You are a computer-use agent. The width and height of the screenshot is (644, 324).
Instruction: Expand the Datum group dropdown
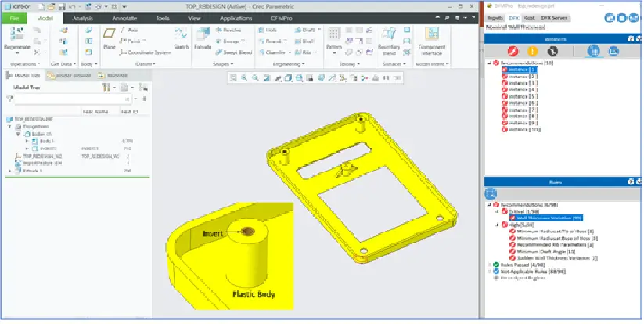154,64
